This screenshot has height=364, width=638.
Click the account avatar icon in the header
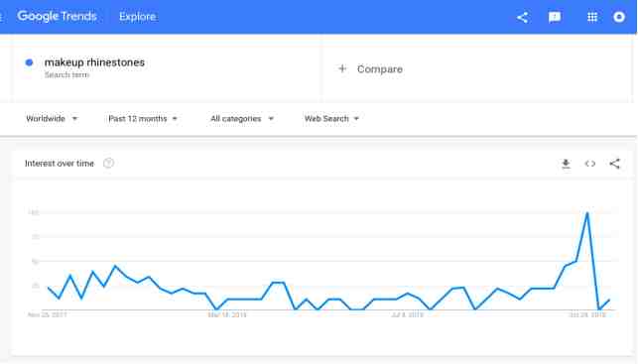(x=619, y=17)
